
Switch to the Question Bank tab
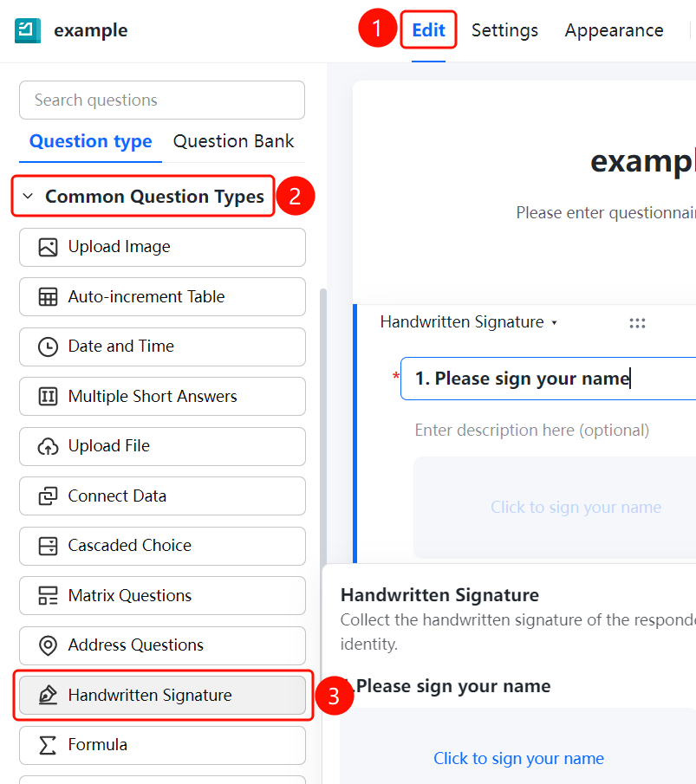pyautogui.click(x=233, y=141)
